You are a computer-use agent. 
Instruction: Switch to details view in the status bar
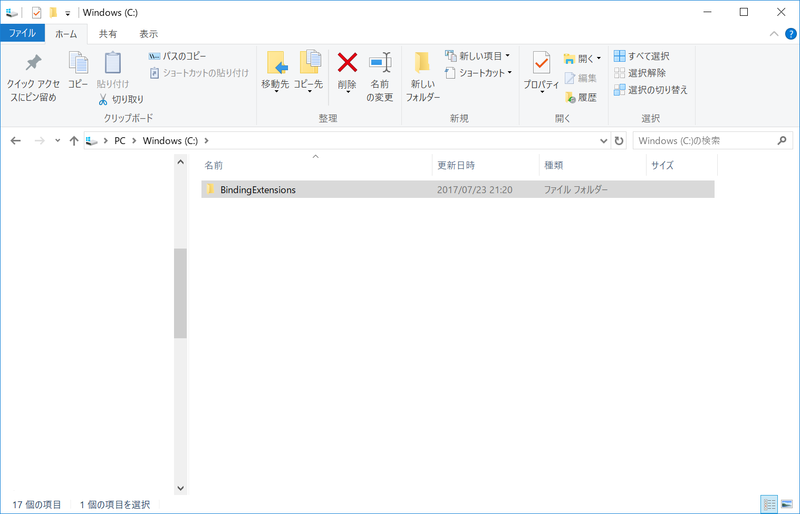769,504
